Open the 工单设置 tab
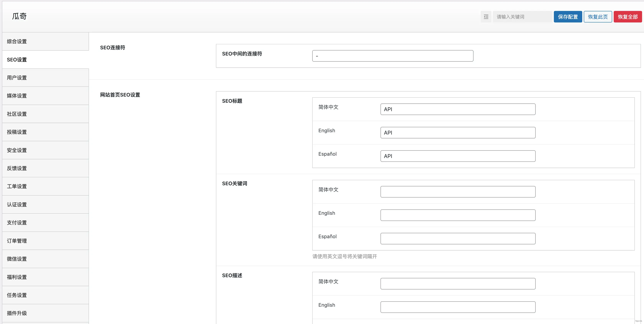 pyautogui.click(x=45, y=186)
